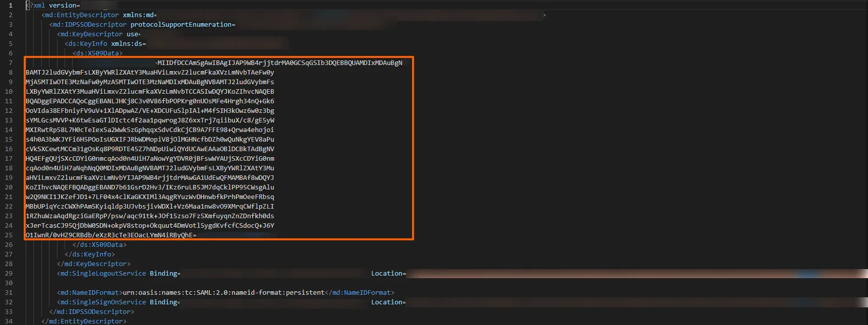The height and width of the screenshot is (325, 868).
Task: Click the Location attribute of SingleLogoutService
Action: (387, 274)
